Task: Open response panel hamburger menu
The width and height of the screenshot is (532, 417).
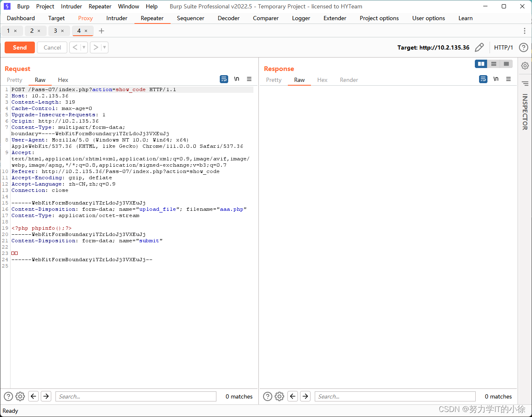Action: [x=508, y=79]
